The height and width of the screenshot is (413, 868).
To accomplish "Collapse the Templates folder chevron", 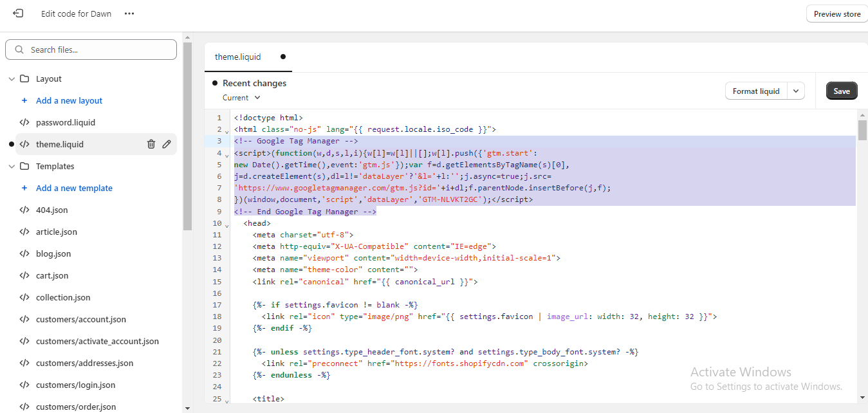I will [11, 167].
